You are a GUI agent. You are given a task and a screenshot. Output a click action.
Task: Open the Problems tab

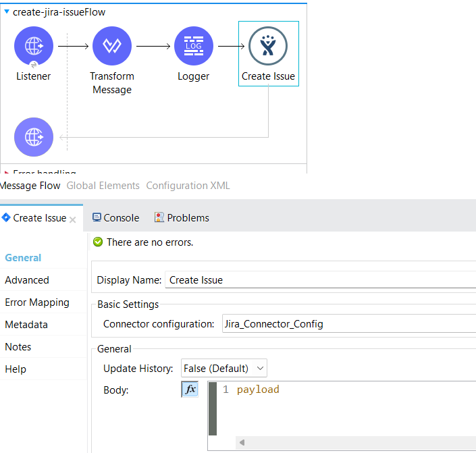click(182, 218)
